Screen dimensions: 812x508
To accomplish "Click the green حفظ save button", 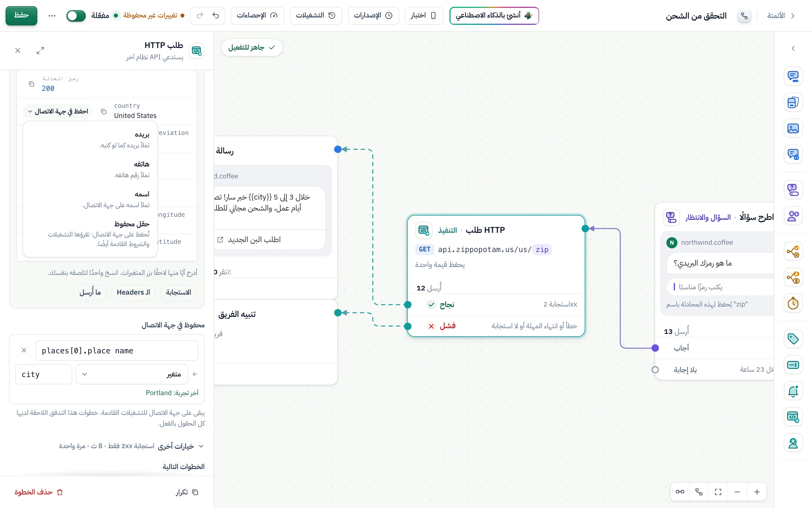I will click(21, 16).
